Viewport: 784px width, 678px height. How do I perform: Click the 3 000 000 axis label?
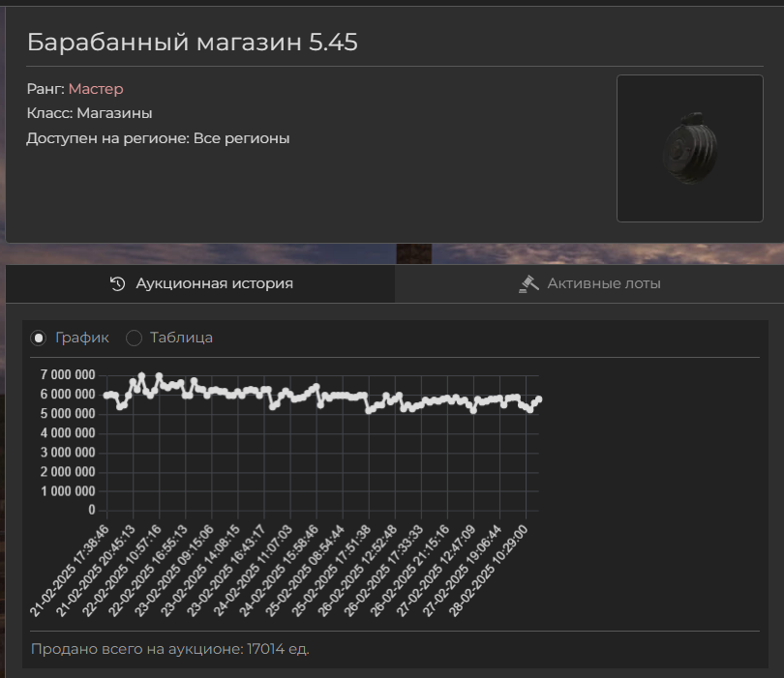68,453
